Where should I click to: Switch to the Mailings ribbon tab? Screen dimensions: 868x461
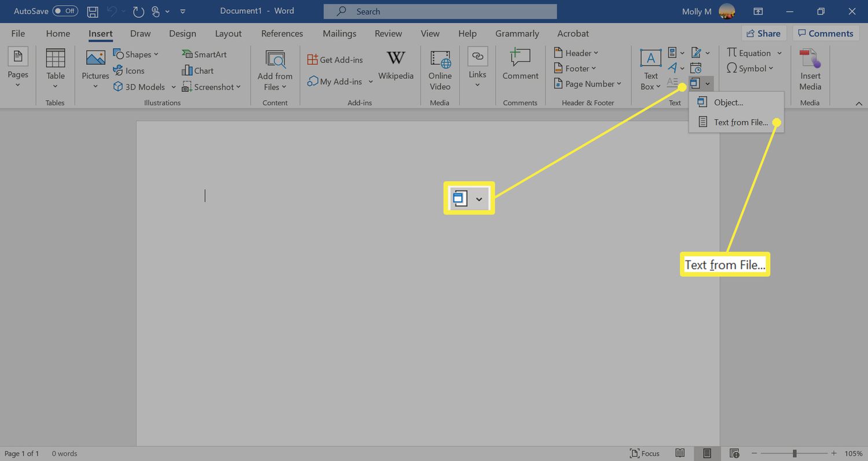339,33
